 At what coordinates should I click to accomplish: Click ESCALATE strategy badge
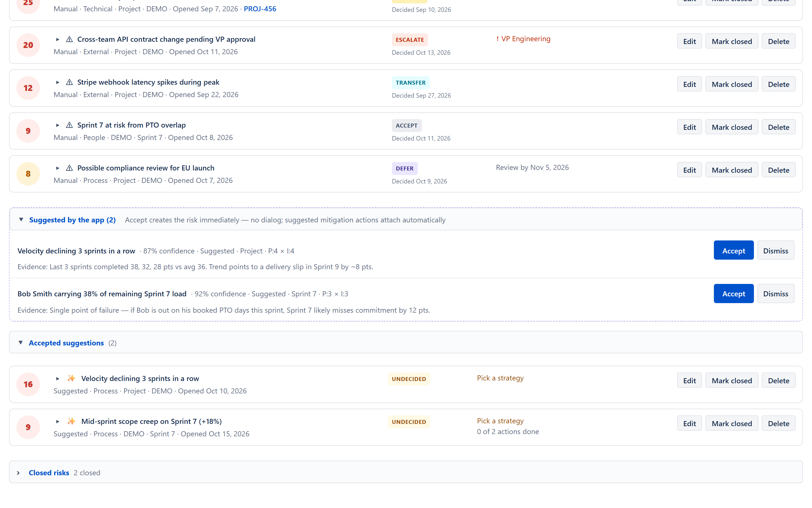point(410,40)
